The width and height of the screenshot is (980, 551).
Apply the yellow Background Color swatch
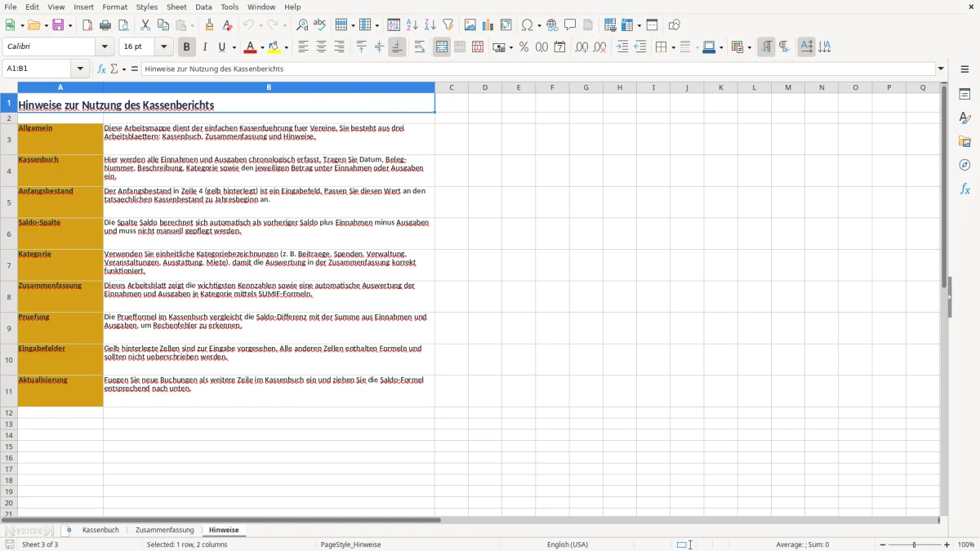pos(274,47)
